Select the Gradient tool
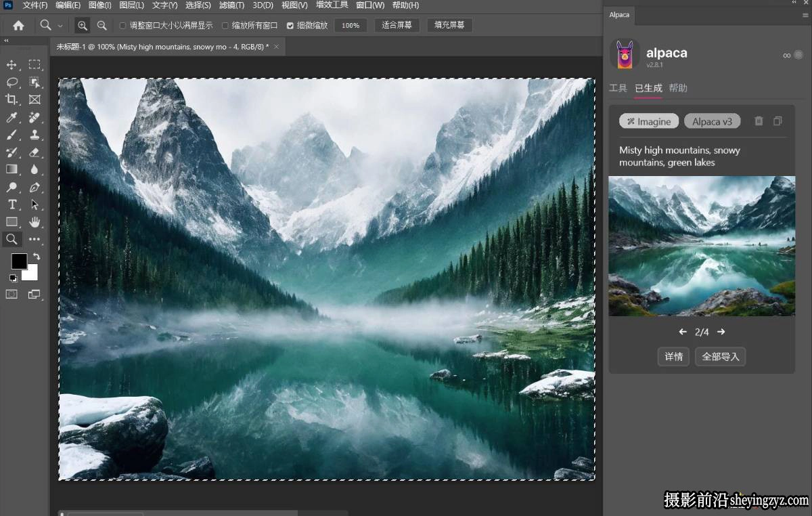Viewport: 812px width, 516px height. coord(12,169)
